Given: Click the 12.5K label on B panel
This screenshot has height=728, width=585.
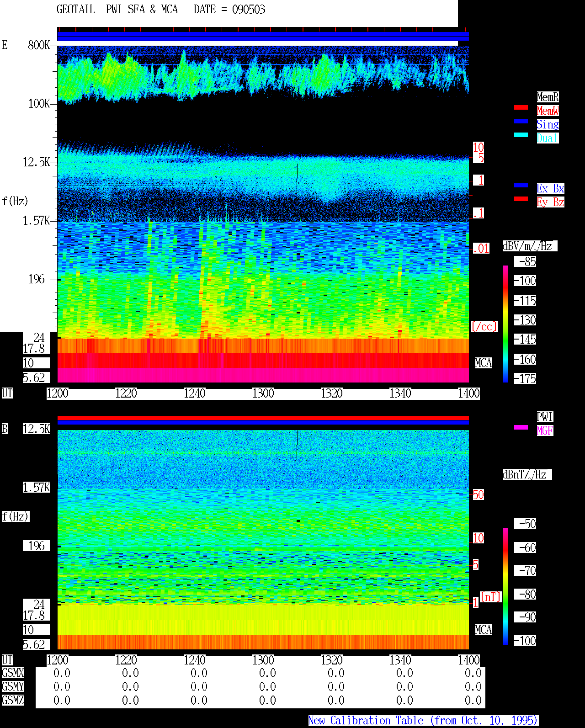Looking at the screenshot, I should tap(37, 429).
